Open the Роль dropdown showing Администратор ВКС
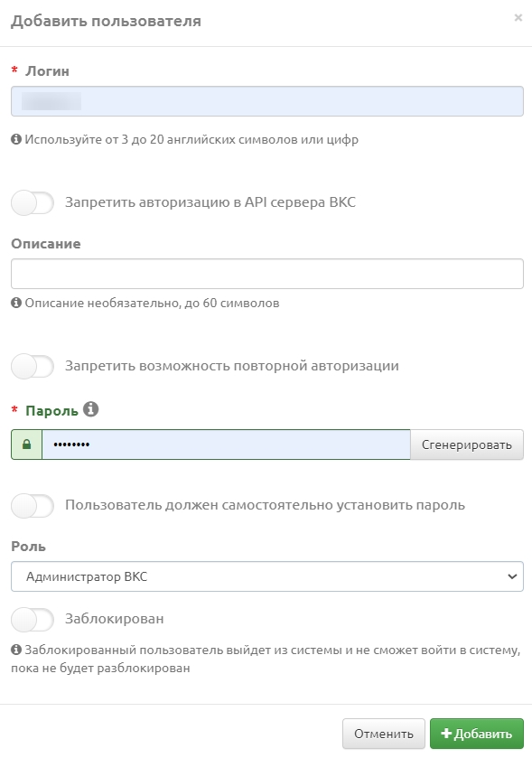532x758 pixels. click(x=267, y=576)
